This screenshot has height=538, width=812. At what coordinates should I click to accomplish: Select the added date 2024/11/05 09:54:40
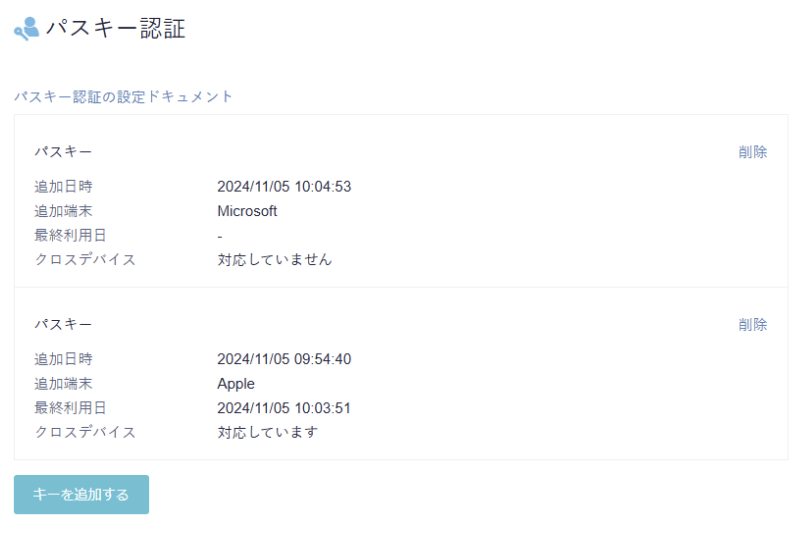[x=284, y=359]
